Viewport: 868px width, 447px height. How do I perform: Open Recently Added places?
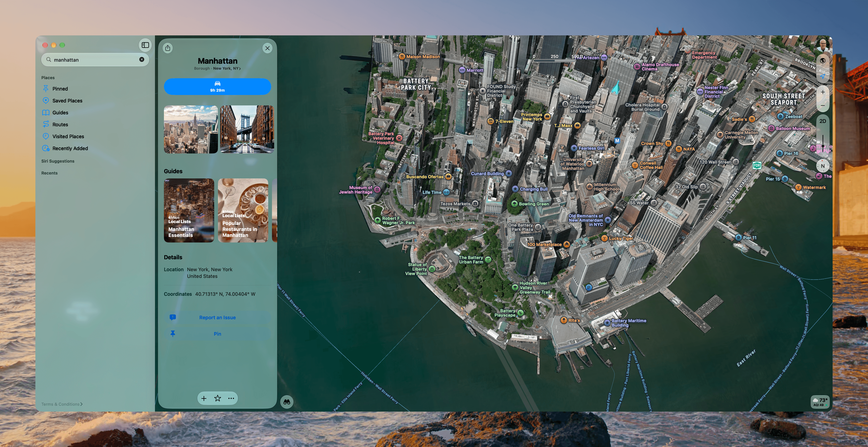pyautogui.click(x=70, y=148)
